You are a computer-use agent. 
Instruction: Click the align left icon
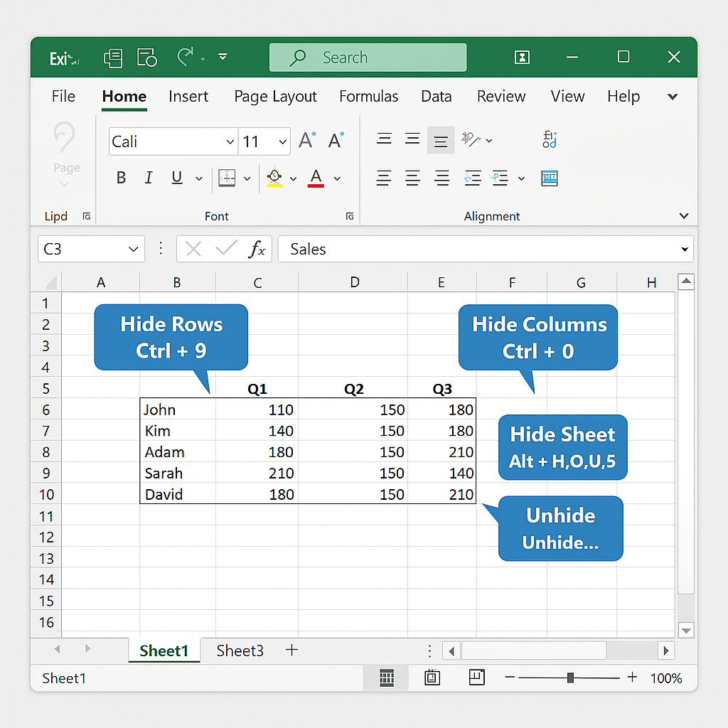click(x=383, y=178)
